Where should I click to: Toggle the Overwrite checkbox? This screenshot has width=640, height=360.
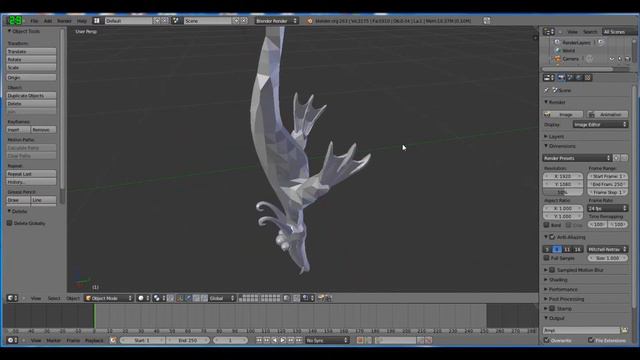(x=547, y=340)
